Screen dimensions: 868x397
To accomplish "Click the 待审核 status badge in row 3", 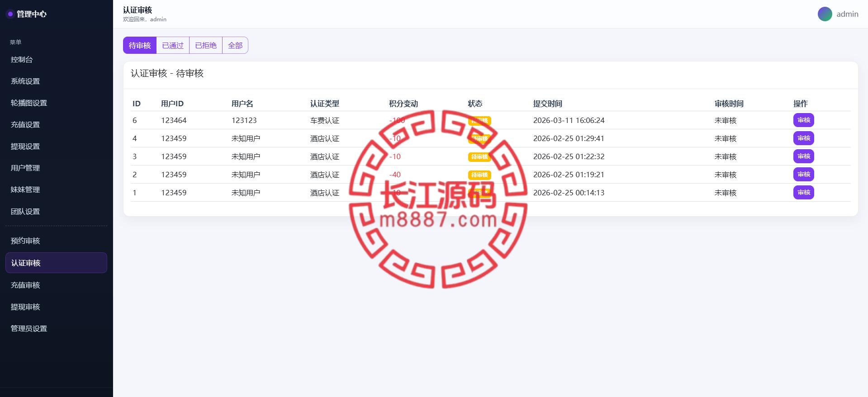I will point(479,157).
